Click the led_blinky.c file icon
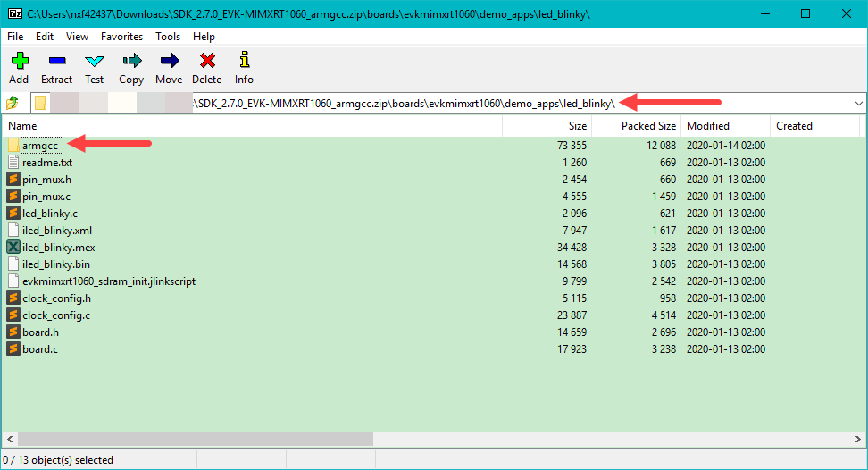Viewport: 868px width, 470px height. [13, 214]
